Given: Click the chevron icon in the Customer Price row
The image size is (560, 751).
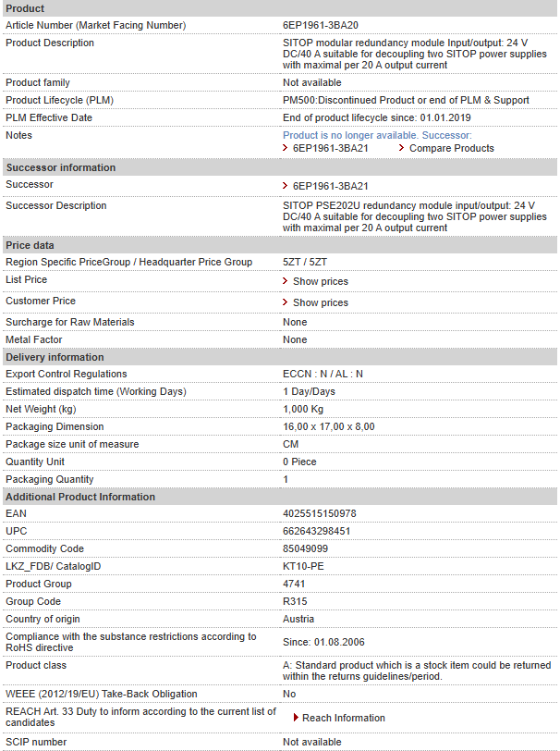Looking at the screenshot, I should (286, 302).
